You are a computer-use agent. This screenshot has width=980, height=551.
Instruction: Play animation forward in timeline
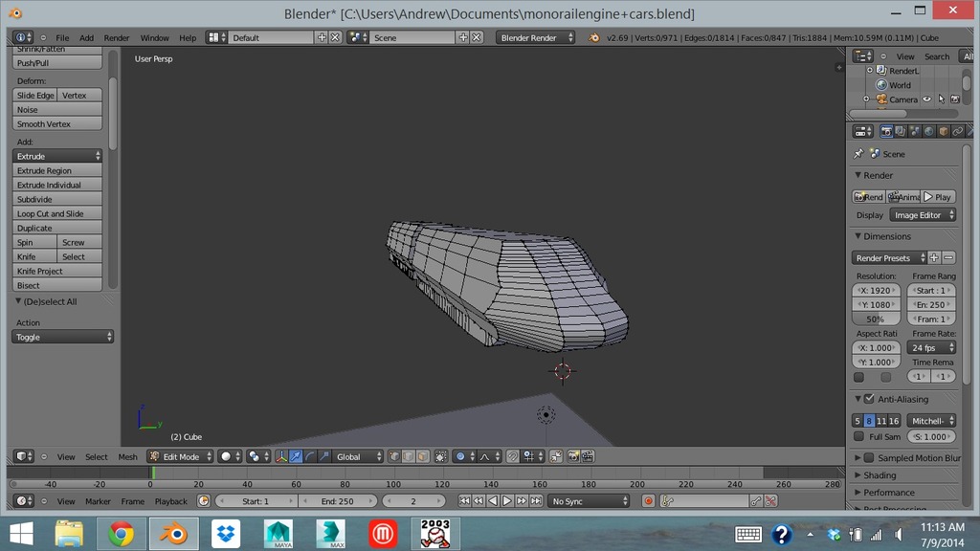click(x=507, y=501)
